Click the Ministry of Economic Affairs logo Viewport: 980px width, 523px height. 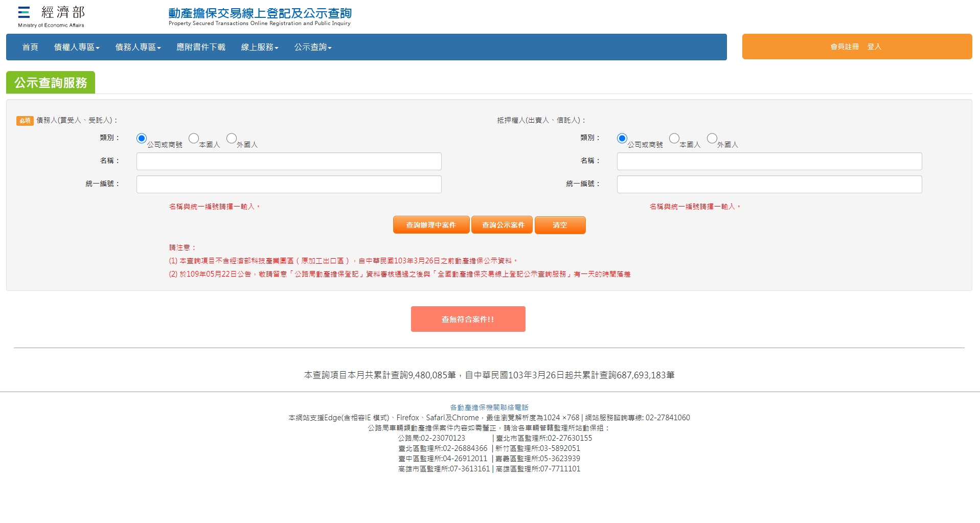[51, 16]
